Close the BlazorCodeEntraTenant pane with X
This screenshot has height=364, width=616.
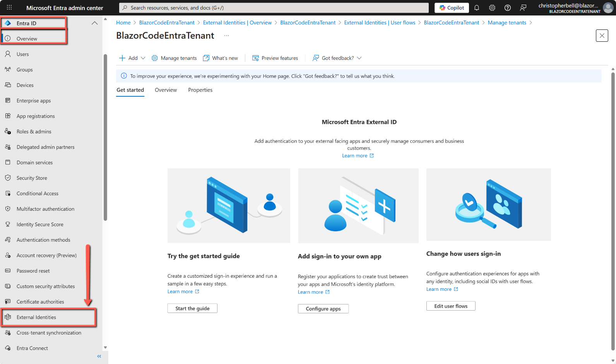coord(602,36)
